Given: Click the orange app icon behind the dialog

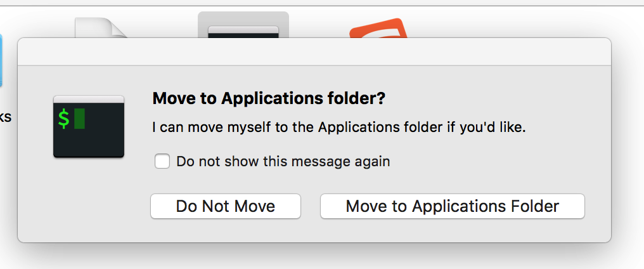Looking at the screenshot, I should (x=379, y=29).
